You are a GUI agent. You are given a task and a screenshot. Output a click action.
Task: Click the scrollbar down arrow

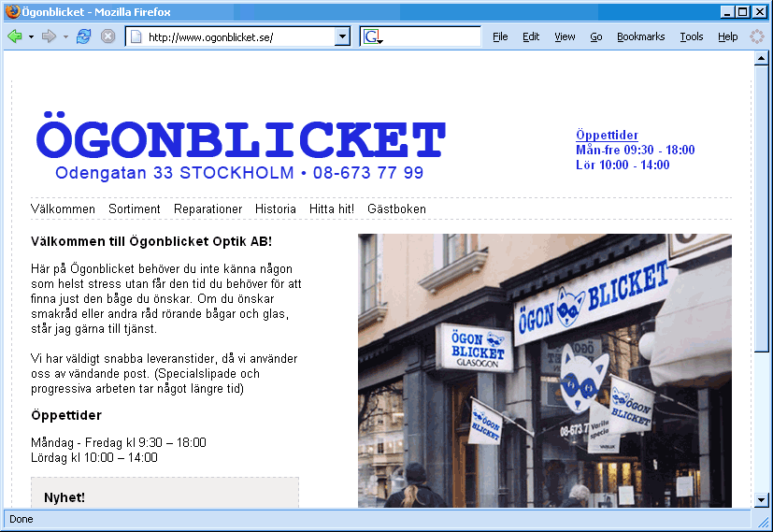(x=762, y=500)
